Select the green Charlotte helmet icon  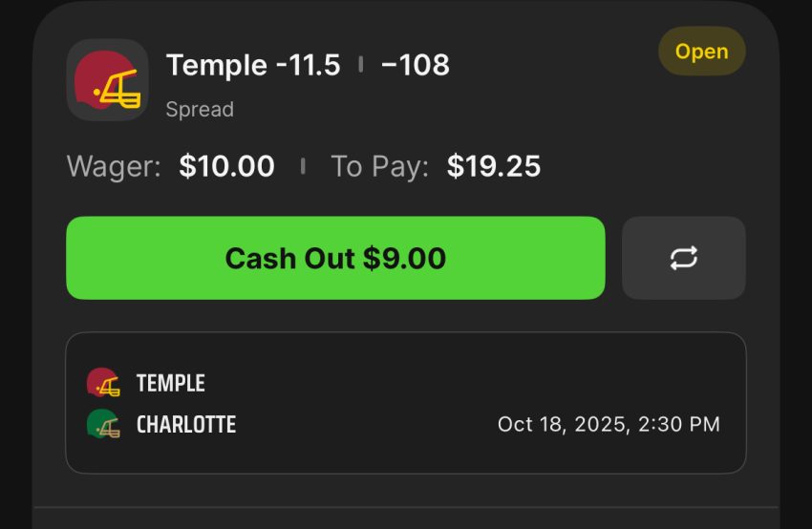pos(103,424)
